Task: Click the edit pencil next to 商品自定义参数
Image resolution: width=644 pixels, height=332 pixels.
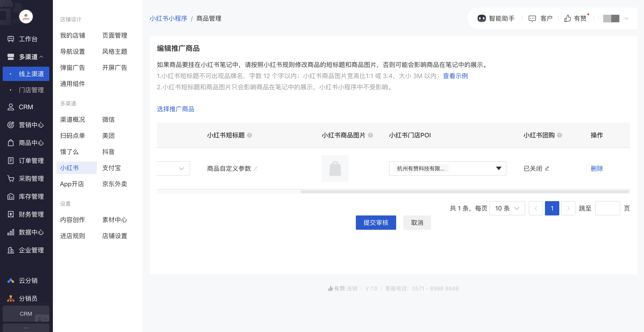Action: pos(255,168)
